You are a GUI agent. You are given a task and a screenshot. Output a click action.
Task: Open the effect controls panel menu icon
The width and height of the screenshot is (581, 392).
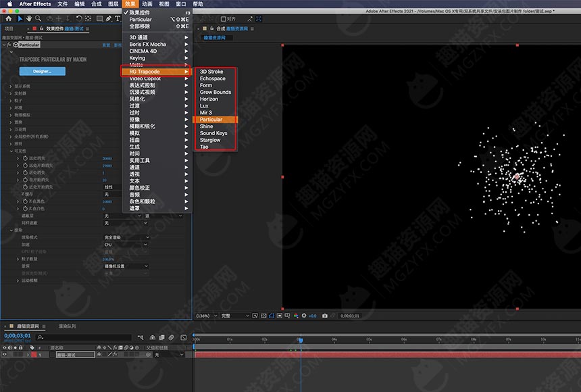pyautogui.click(x=87, y=28)
